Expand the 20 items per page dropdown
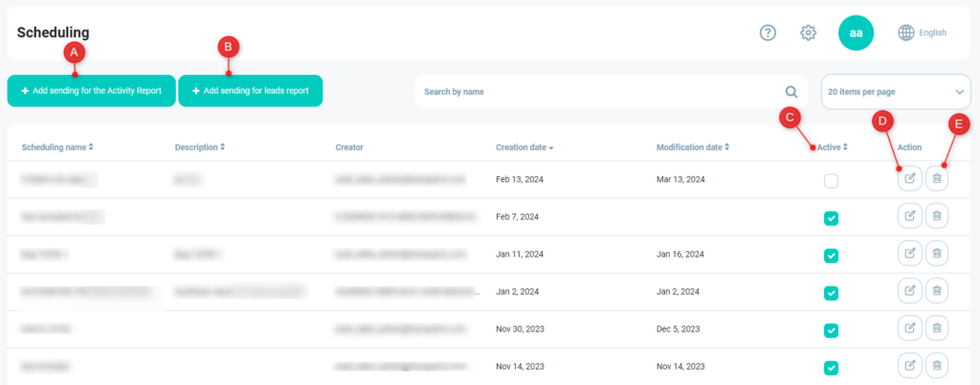 896,92
